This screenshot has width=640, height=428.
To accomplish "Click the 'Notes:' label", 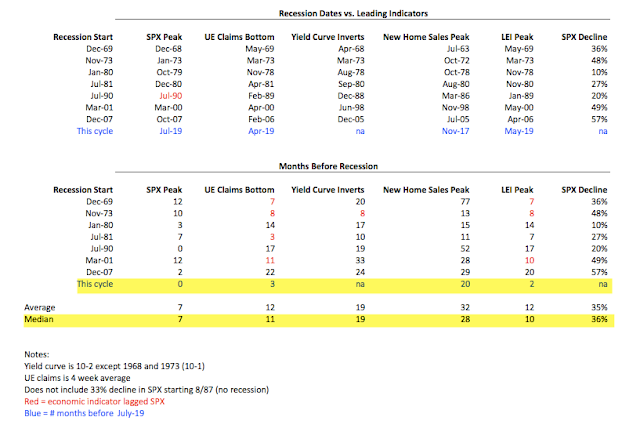I will point(37,354).
